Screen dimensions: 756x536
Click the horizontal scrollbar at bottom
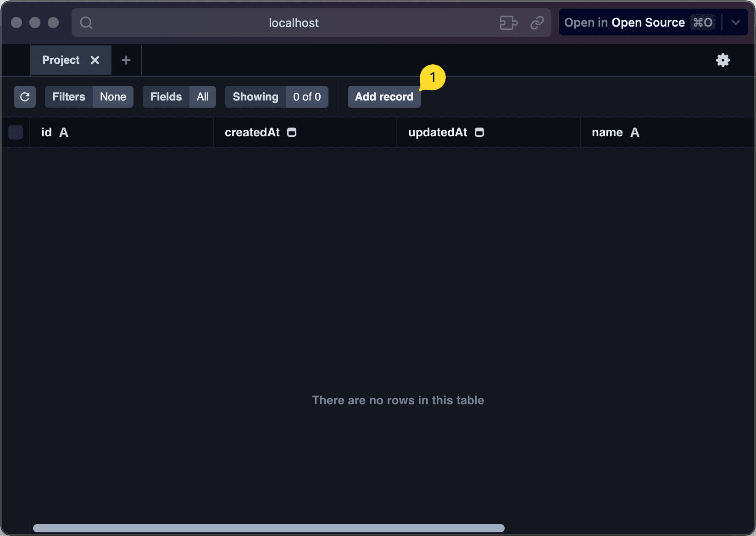click(x=269, y=528)
